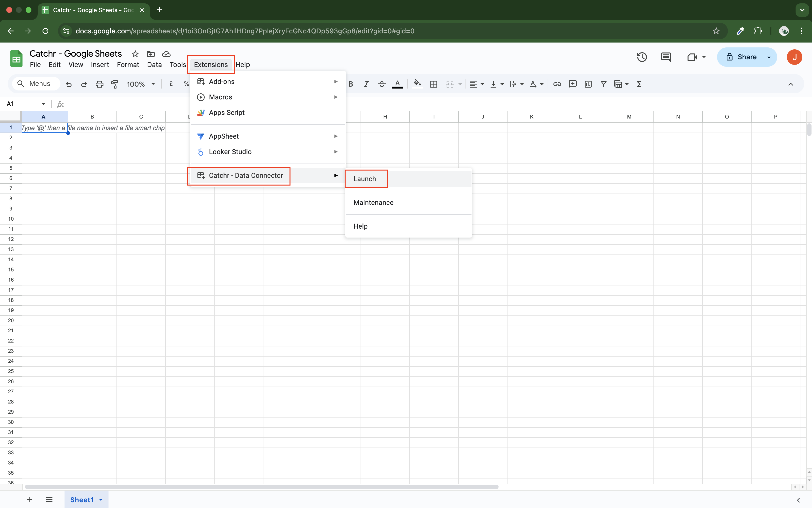
Task: Click Launch in Catchr submenu
Action: (x=408, y=179)
